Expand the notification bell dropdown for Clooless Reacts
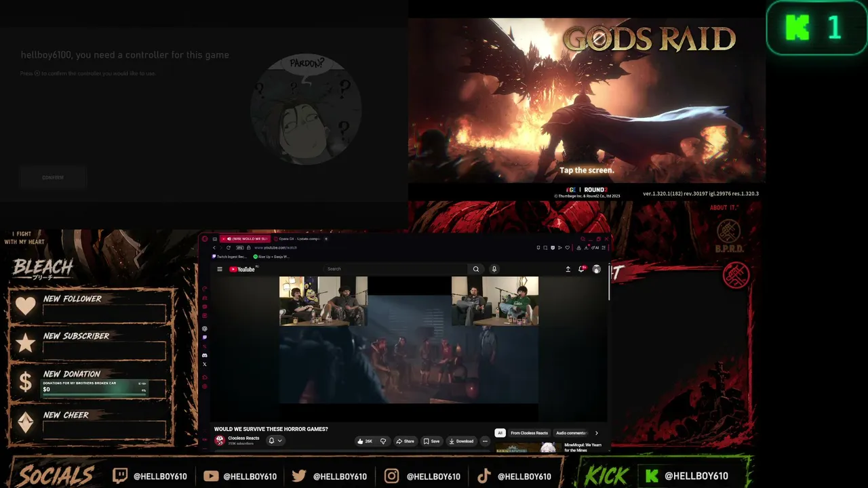Image resolution: width=868 pixels, height=488 pixels. coord(275,441)
